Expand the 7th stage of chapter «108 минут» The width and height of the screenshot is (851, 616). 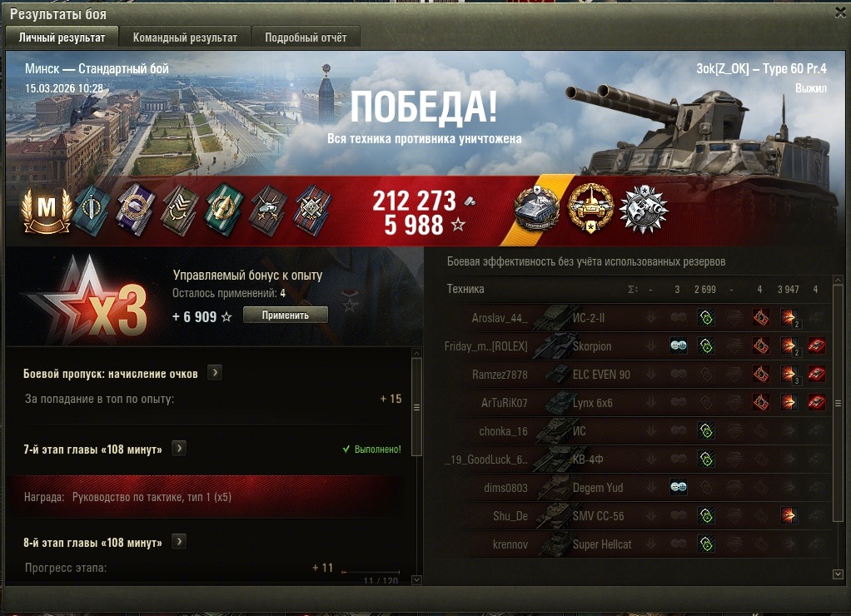(179, 449)
